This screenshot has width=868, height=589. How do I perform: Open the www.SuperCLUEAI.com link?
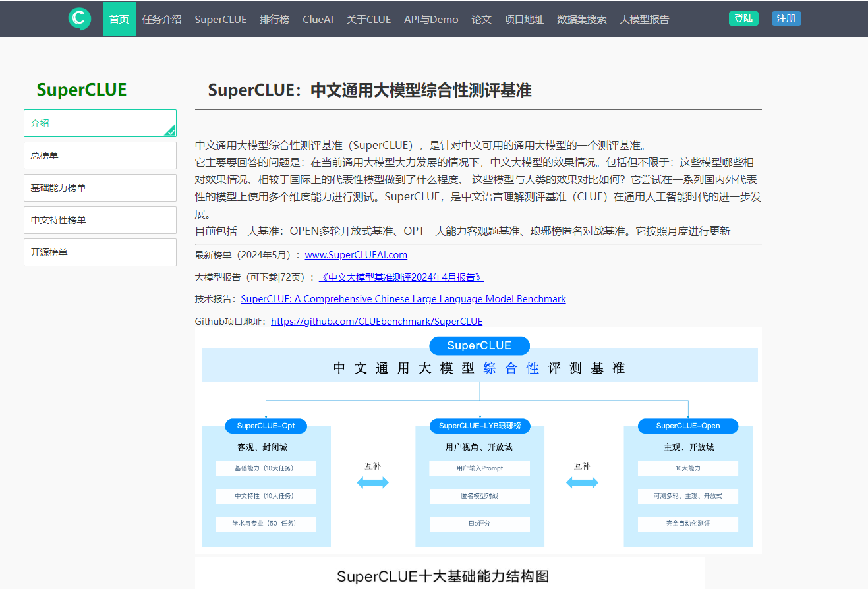tap(356, 255)
